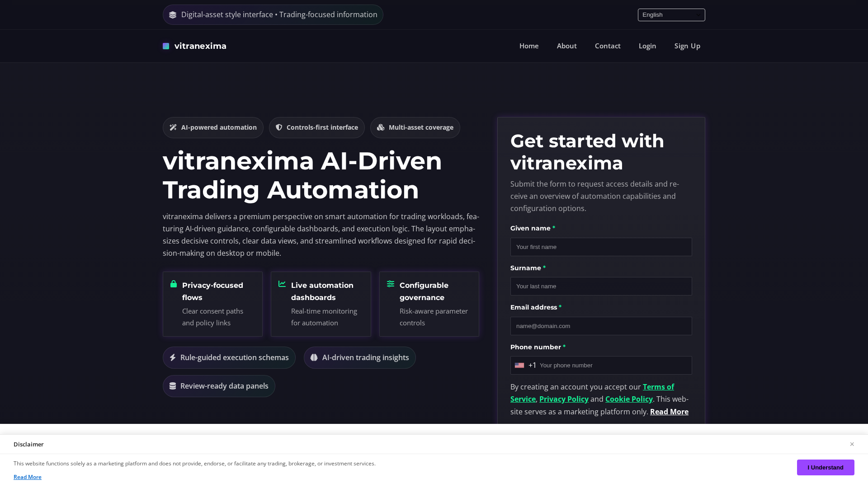Image resolution: width=868 pixels, height=488 pixels.
Task: Click the magic wand AI-powered automation icon
Action: (173, 127)
